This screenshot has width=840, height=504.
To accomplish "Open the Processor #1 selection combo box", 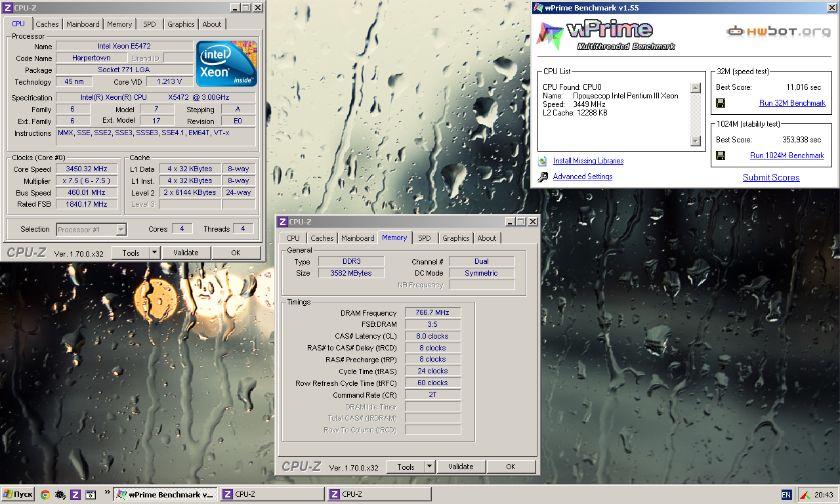I will [x=91, y=229].
